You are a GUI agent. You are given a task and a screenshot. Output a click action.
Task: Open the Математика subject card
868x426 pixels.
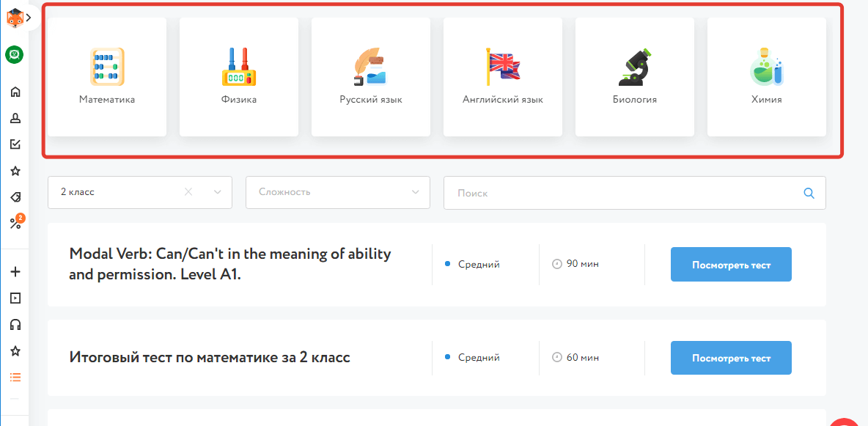click(x=107, y=77)
